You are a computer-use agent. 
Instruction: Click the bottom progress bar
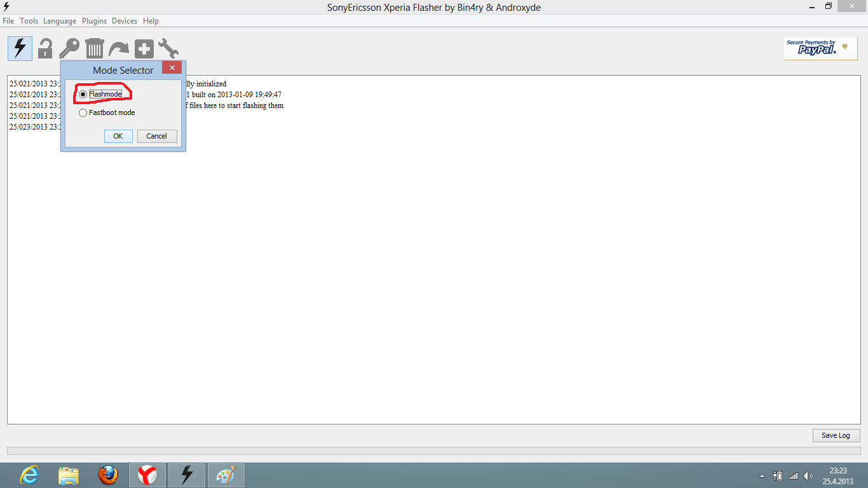433,451
